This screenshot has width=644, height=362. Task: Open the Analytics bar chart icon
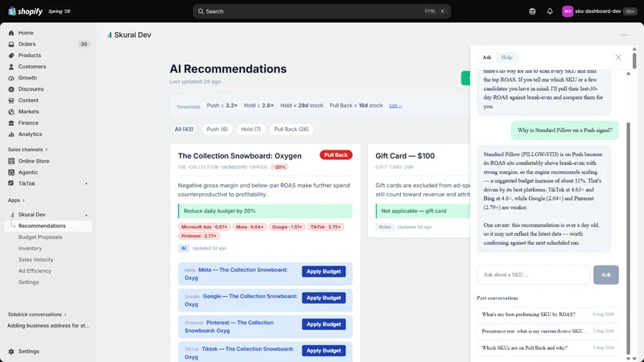(11, 134)
